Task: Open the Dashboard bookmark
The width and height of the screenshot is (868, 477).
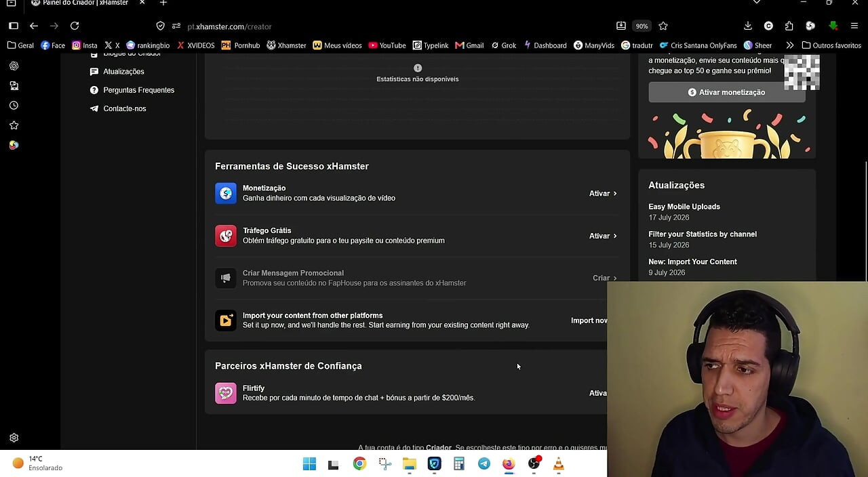Action: (x=545, y=45)
